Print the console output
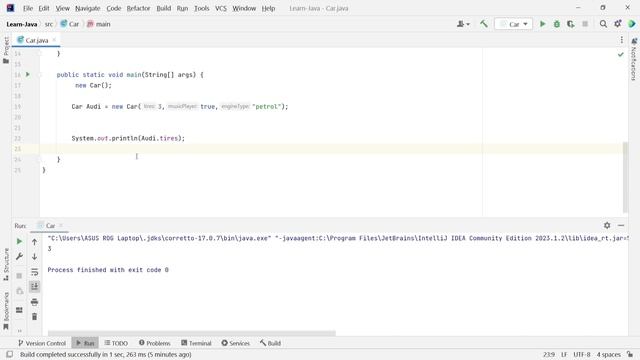The height and width of the screenshot is (360, 640). pyautogui.click(x=34, y=302)
